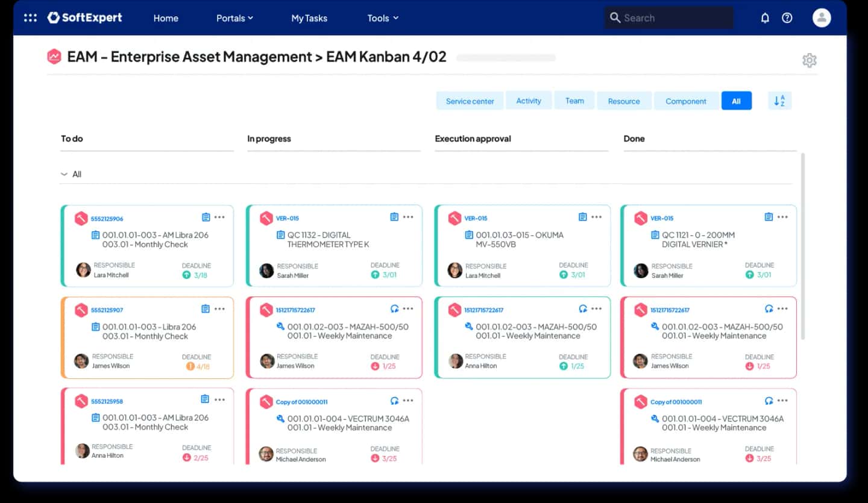Image resolution: width=868 pixels, height=503 pixels.
Task: Filter by Team button
Action: click(574, 101)
